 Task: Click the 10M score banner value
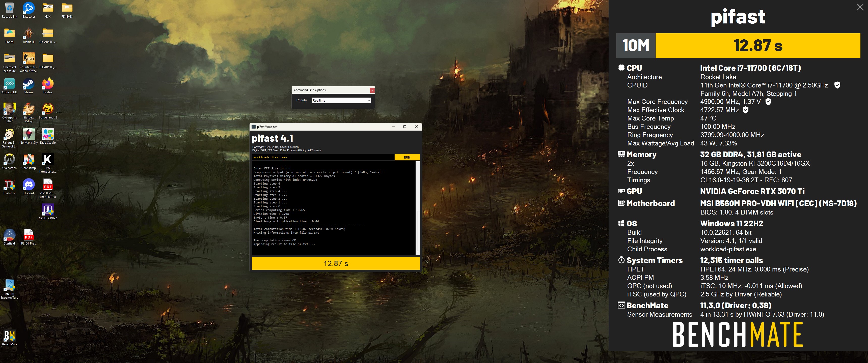758,45
